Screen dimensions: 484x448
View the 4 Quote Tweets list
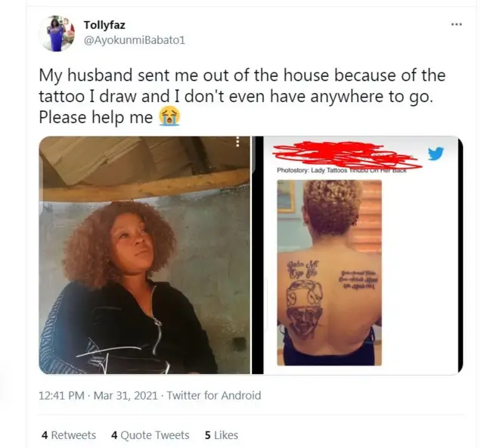point(150,435)
